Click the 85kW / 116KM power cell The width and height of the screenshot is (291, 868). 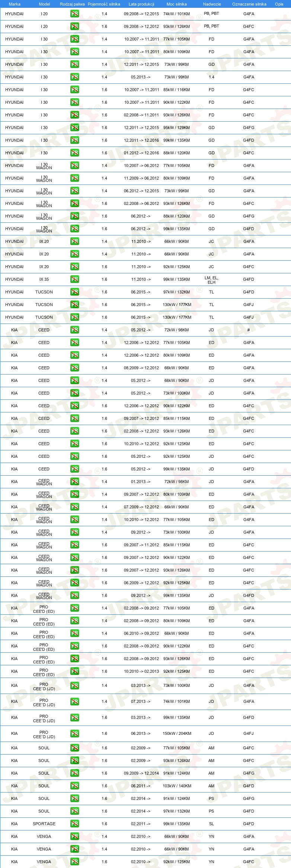176,90
